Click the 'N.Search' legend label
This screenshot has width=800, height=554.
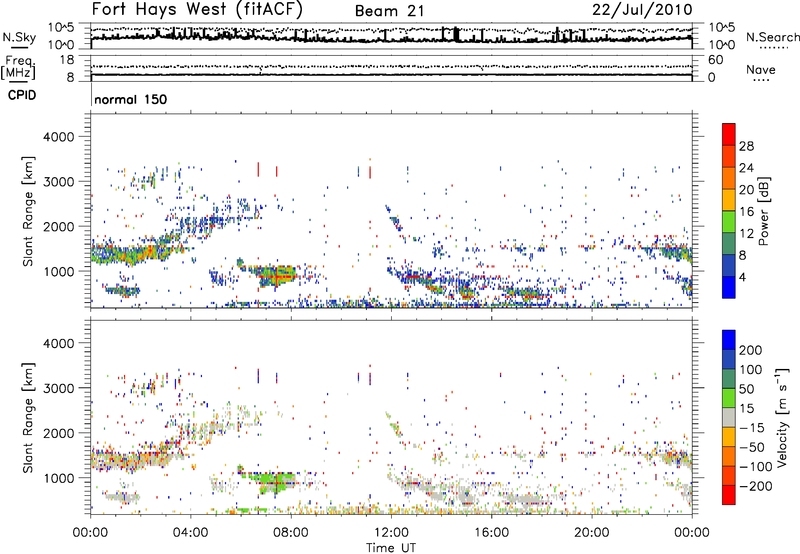point(772,37)
